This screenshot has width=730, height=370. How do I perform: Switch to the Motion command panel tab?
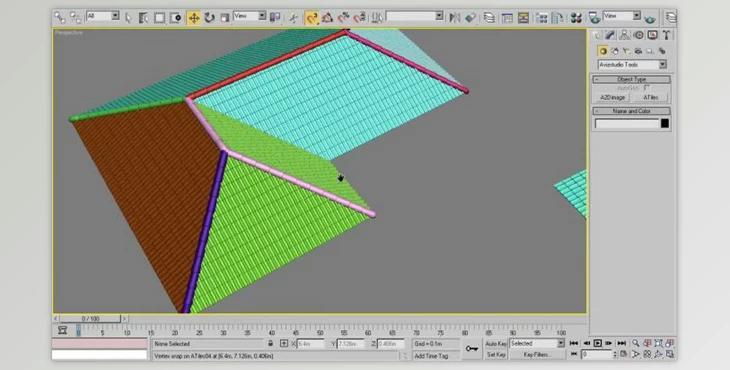[638, 35]
